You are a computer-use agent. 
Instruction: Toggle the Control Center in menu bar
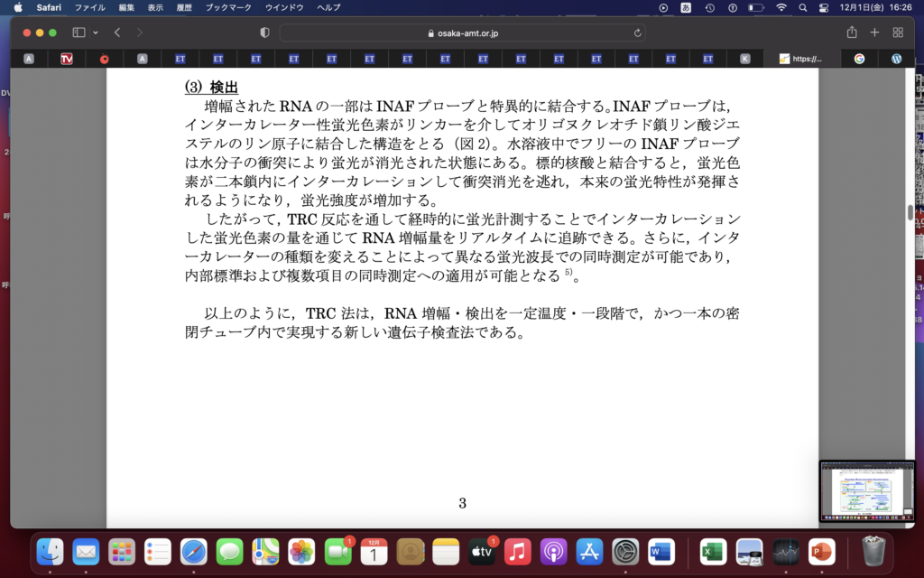823,7
